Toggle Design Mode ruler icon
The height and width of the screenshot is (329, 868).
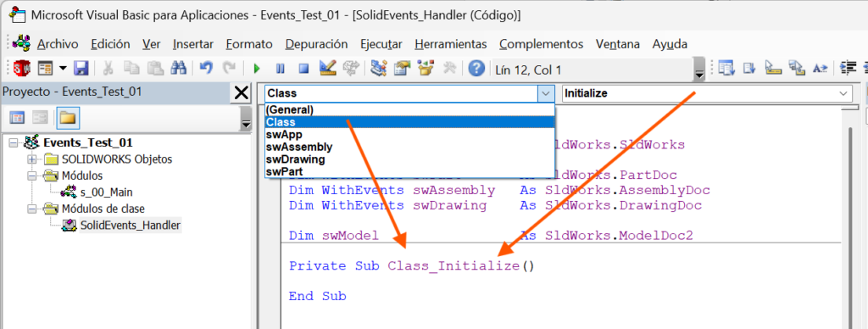pos(328,69)
